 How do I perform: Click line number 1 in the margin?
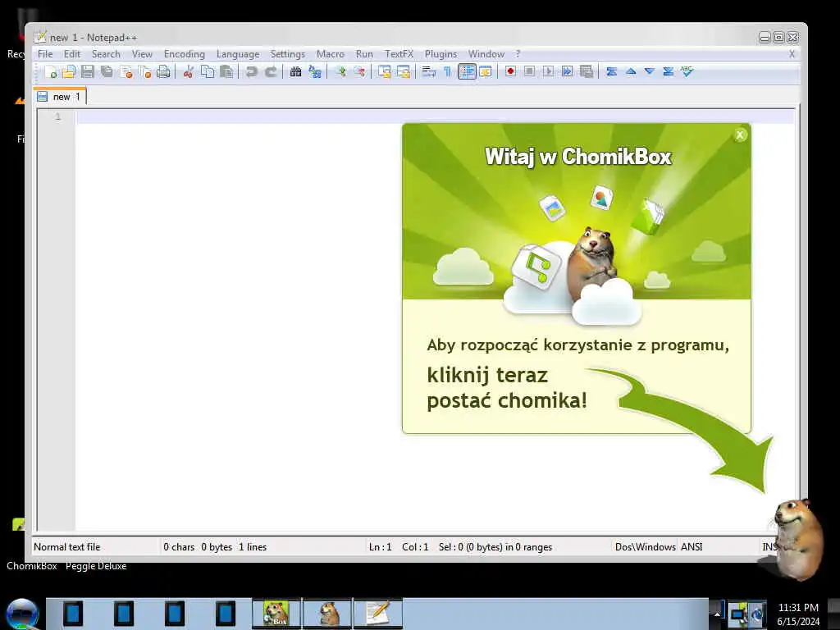click(x=58, y=116)
